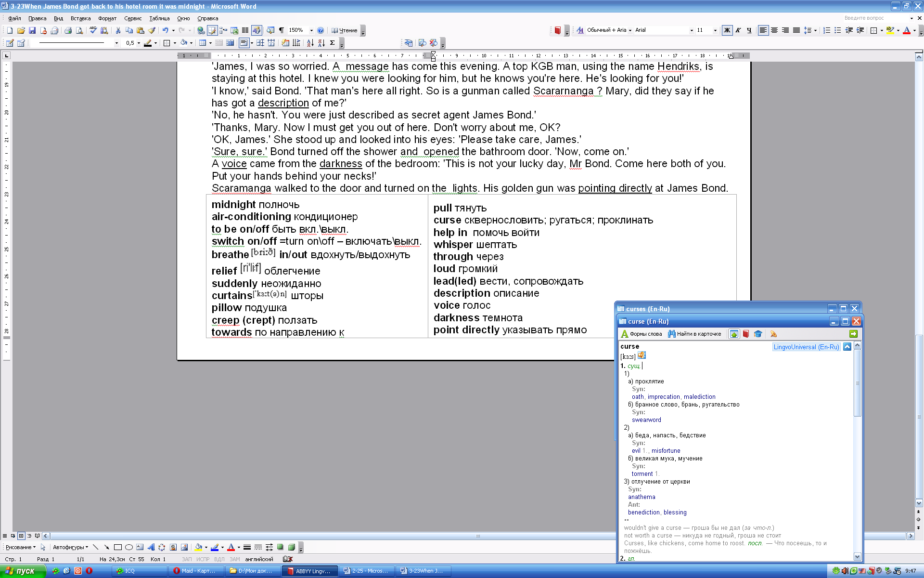Center-align the paragraph
This screenshot has width=924, height=578.
[774, 30]
